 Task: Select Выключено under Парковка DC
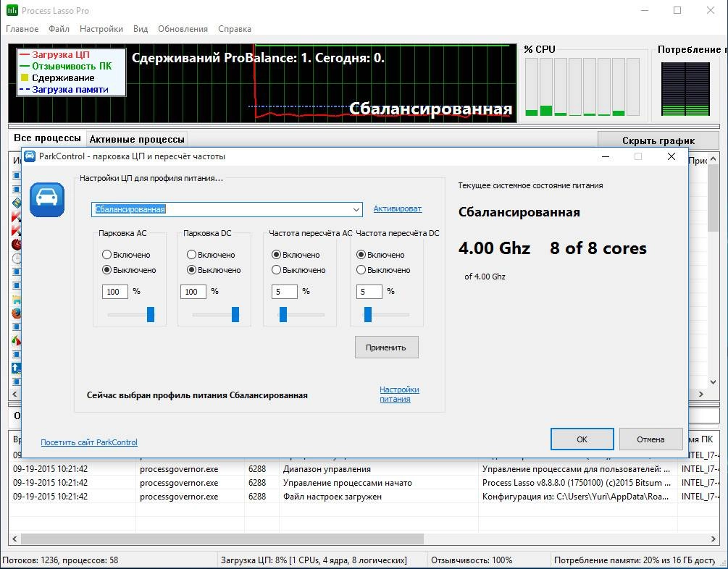214,269
